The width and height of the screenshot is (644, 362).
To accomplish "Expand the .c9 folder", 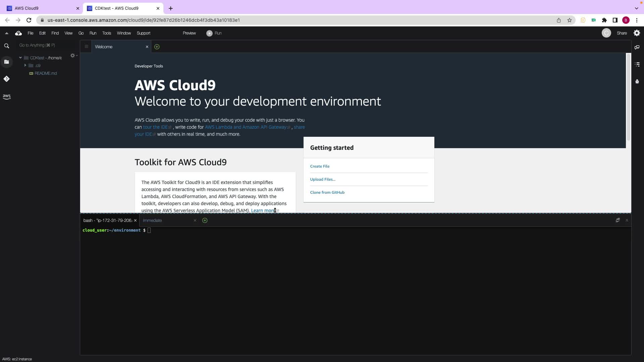I will pyautogui.click(x=25, y=65).
